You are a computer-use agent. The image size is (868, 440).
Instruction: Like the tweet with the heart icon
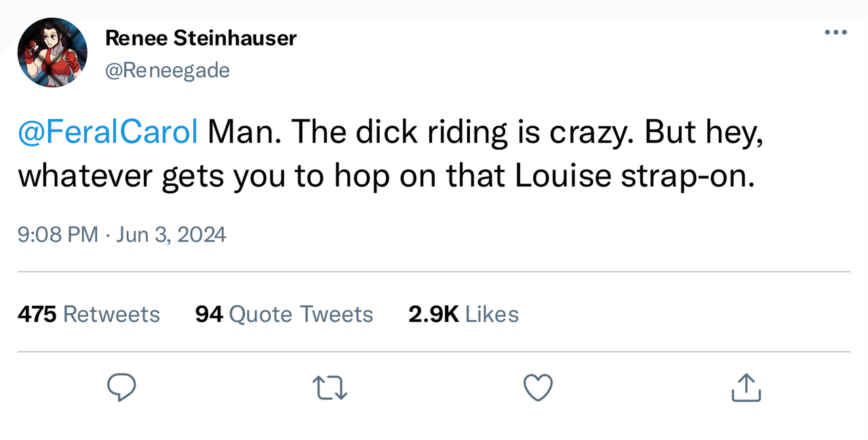[538, 388]
